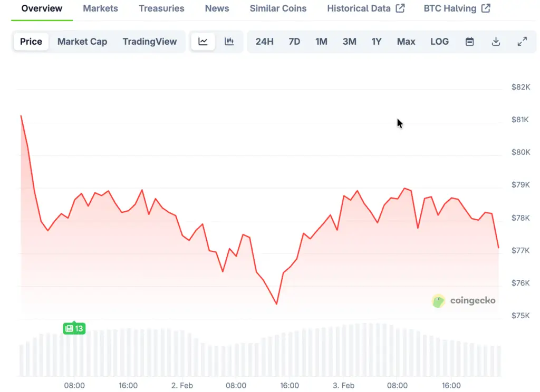Image resolution: width=540 pixels, height=392 pixels.
Task: Open the Markets tab
Action: [x=101, y=8]
